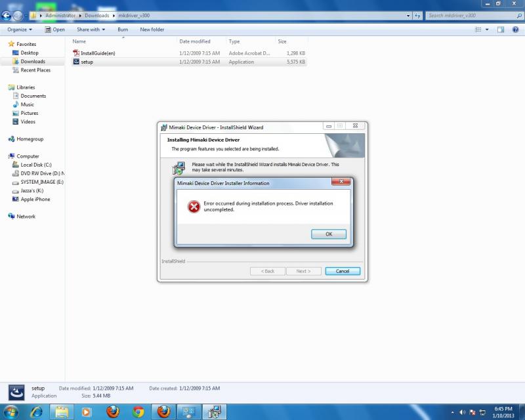The image size is (525, 420).
Task: Refresh the folder using address bar button
Action: [x=417, y=15]
